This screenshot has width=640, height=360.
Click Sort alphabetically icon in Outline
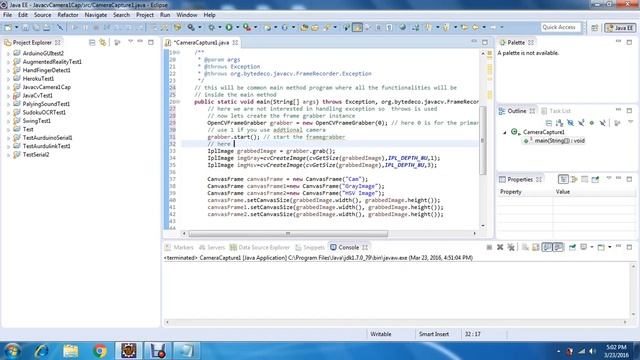click(x=559, y=122)
